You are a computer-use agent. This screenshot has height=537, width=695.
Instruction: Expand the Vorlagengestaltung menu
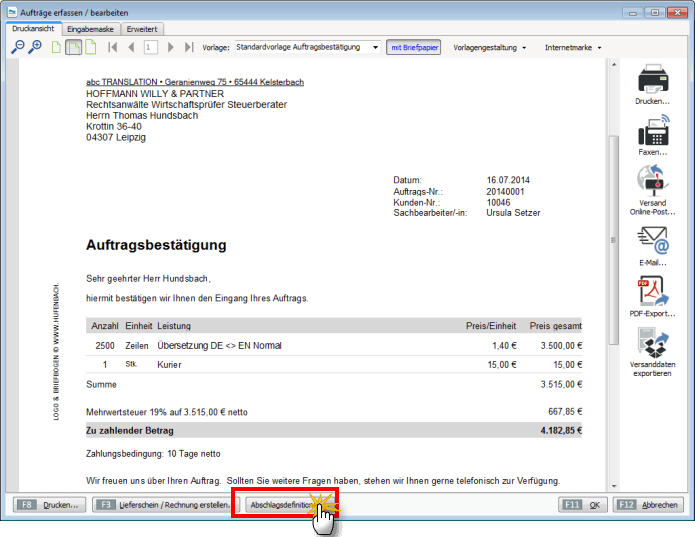[x=489, y=47]
